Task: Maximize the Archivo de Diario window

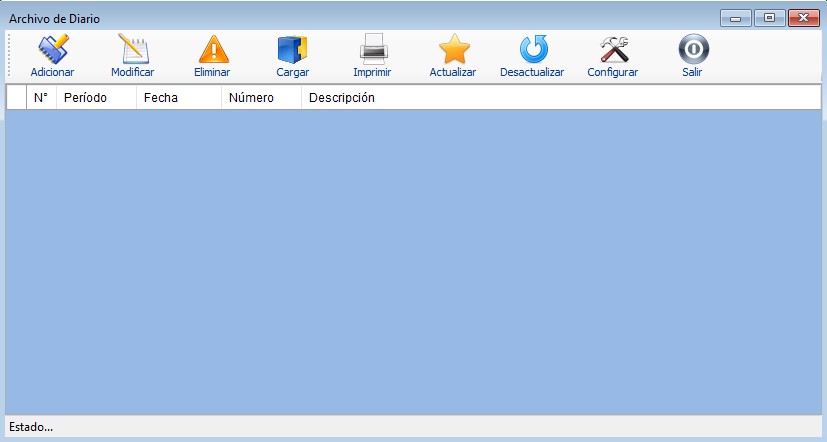Action: 770,18
